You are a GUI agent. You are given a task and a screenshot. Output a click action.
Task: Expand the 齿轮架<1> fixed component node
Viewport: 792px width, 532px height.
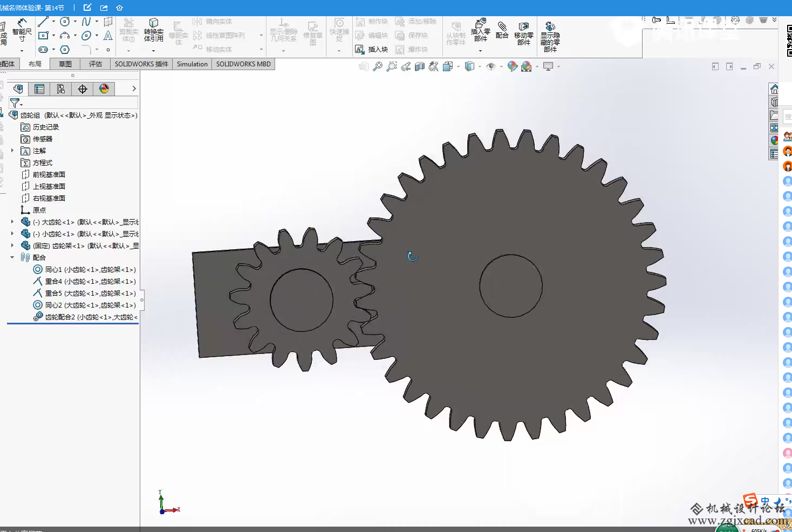coord(12,245)
